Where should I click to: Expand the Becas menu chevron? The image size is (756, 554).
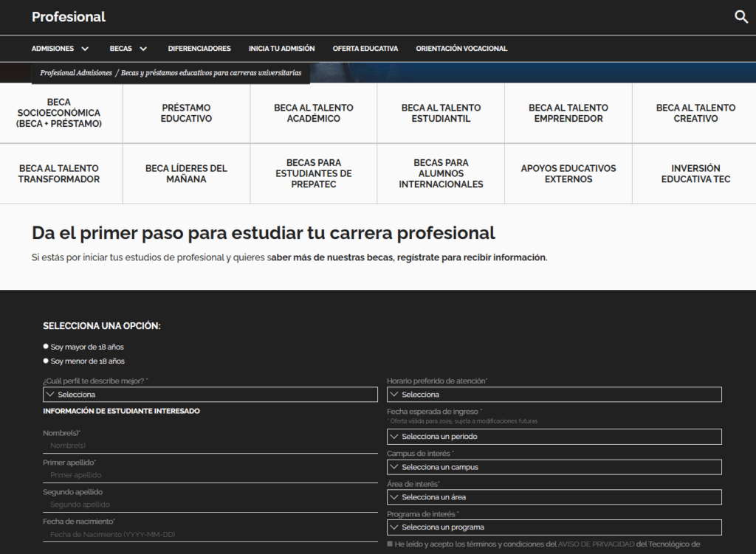click(143, 49)
